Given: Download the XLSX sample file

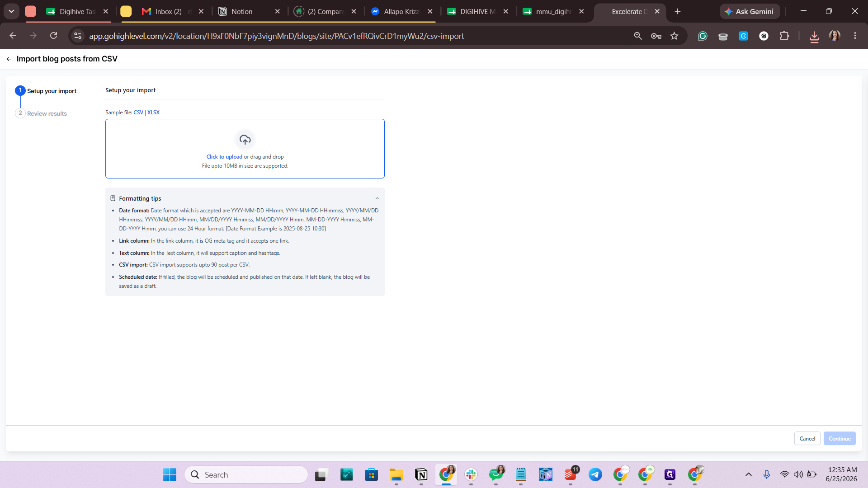Looking at the screenshot, I should click(x=153, y=113).
